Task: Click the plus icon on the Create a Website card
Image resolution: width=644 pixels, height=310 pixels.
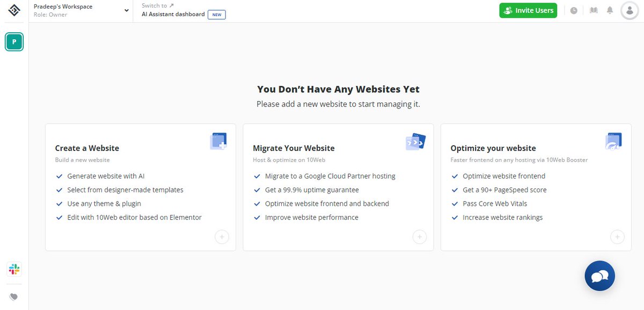Action: pyautogui.click(x=222, y=237)
